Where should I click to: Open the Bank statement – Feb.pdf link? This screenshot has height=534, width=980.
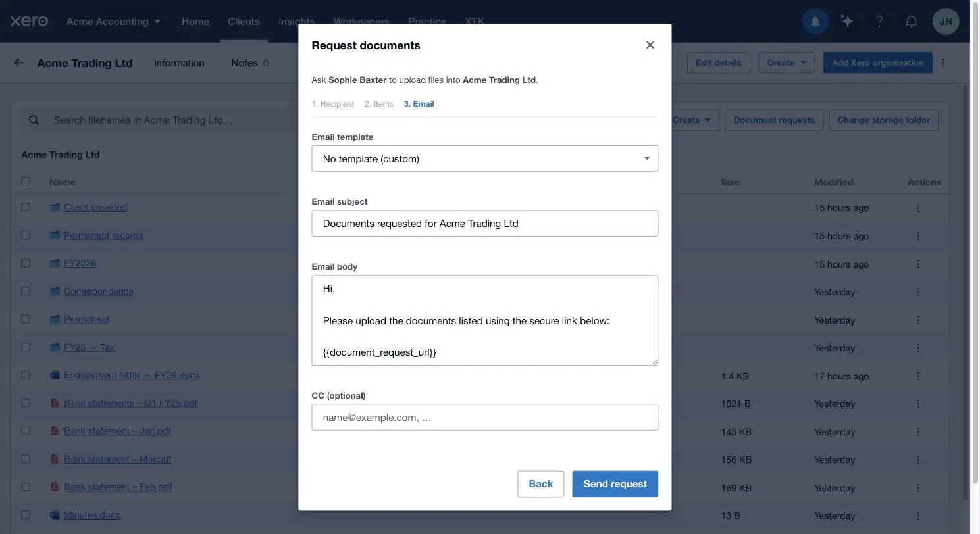pos(118,487)
